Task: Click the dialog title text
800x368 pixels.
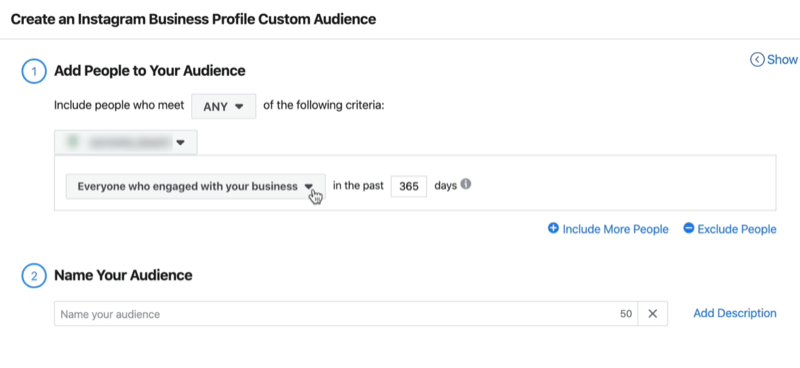Action: [193, 20]
